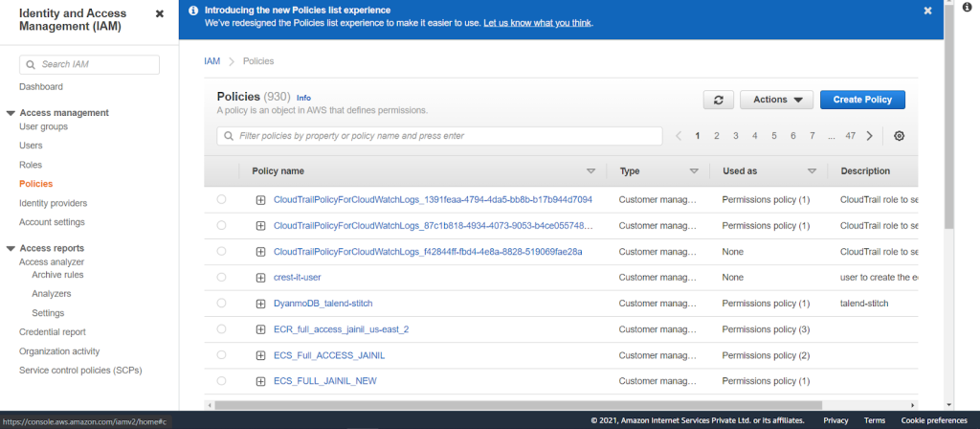Sort by the Type column arrow

[694, 171]
